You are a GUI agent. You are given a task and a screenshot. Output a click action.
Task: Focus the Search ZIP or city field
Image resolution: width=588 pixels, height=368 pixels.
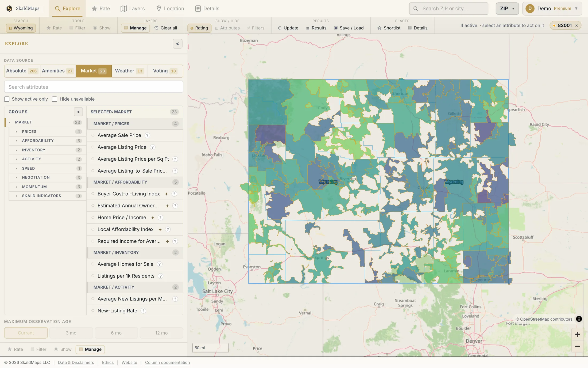pos(449,9)
